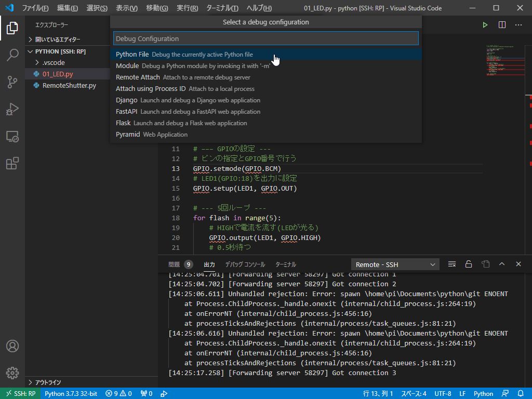Open the 移動(G) menu
The image size is (532, 399).
[157, 8]
